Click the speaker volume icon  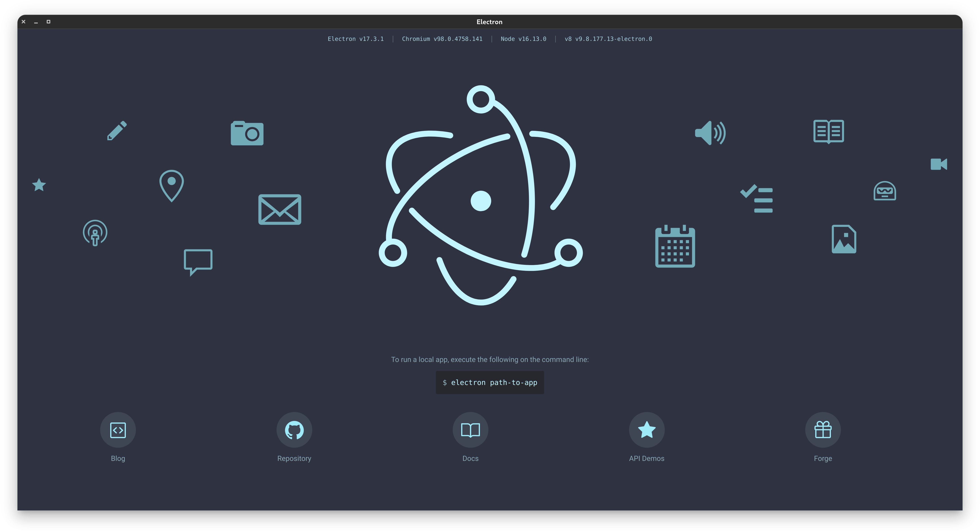[710, 133]
